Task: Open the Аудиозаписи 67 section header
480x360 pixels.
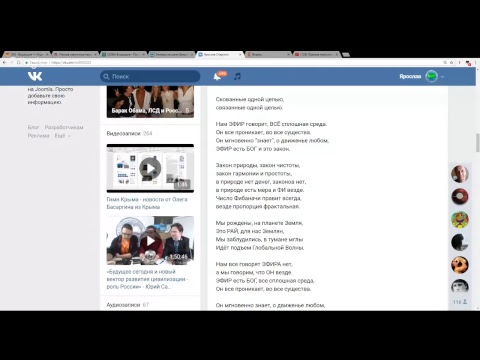Action: click(x=128, y=305)
